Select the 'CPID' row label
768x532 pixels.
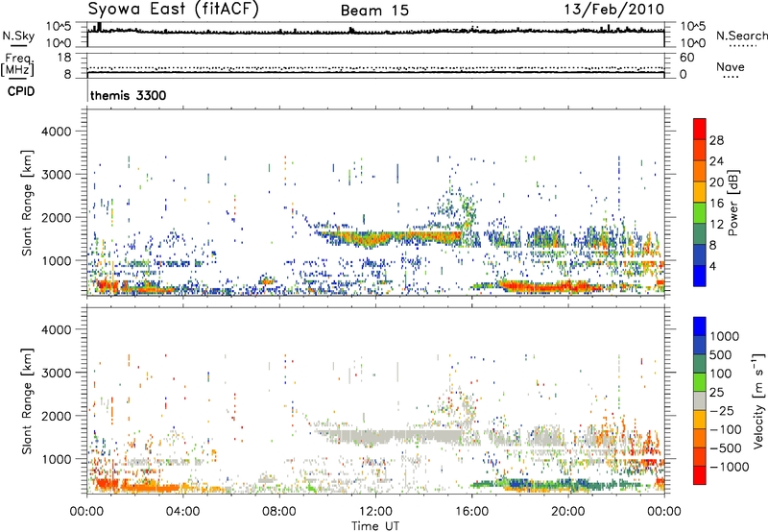(x=21, y=91)
